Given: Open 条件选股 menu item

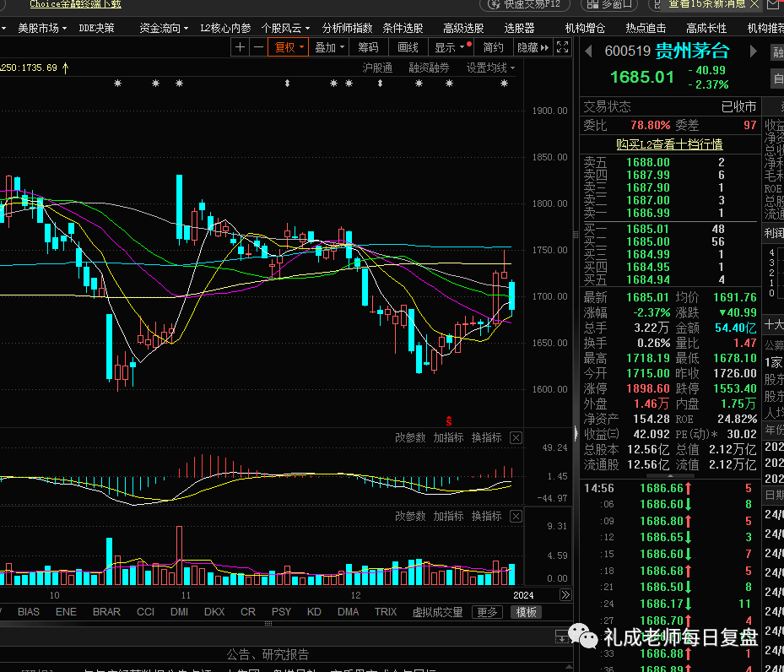Looking at the screenshot, I should tap(403, 28).
